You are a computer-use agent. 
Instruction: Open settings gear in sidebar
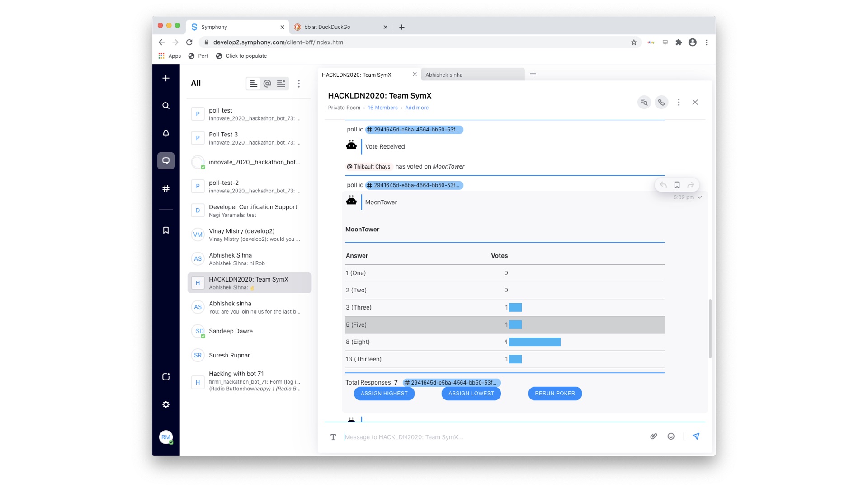166,404
